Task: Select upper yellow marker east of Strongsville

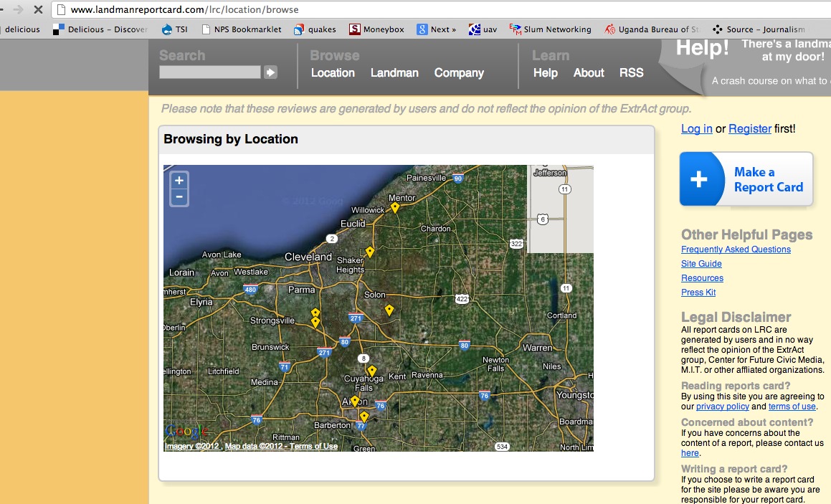Action: pyautogui.click(x=315, y=313)
